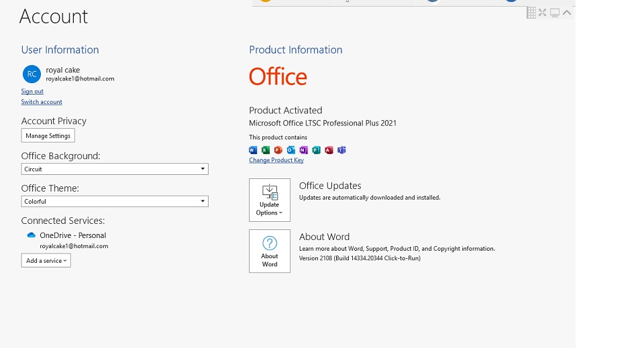This screenshot has width=644, height=362.
Task: Click the PowerPoint product icon
Action: pos(278,150)
